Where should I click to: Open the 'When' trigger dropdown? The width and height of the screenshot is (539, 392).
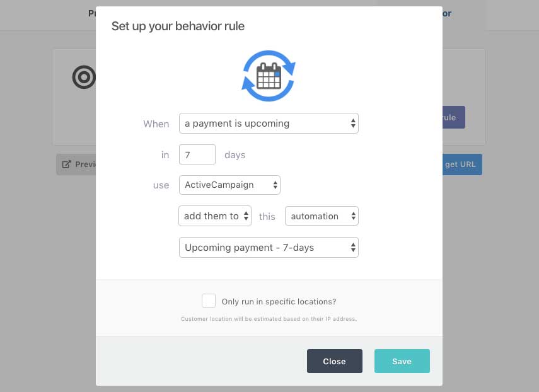click(269, 124)
